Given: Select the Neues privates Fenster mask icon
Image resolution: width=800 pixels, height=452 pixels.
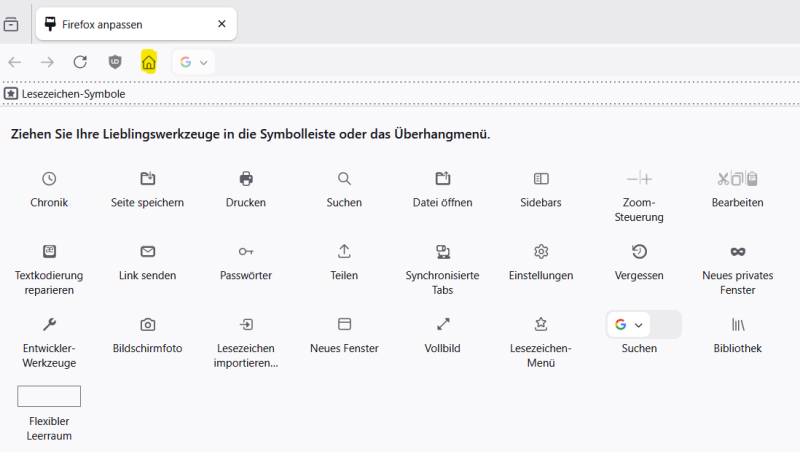Looking at the screenshot, I should pyautogui.click(x=737, y=251).
